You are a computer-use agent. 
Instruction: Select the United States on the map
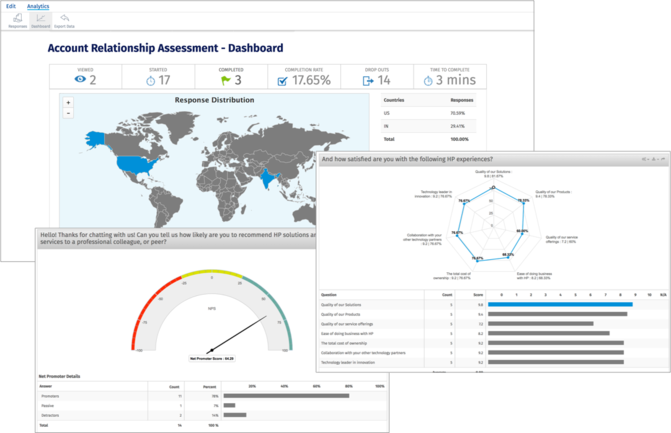pyautogui.click(x=136, y=165)
